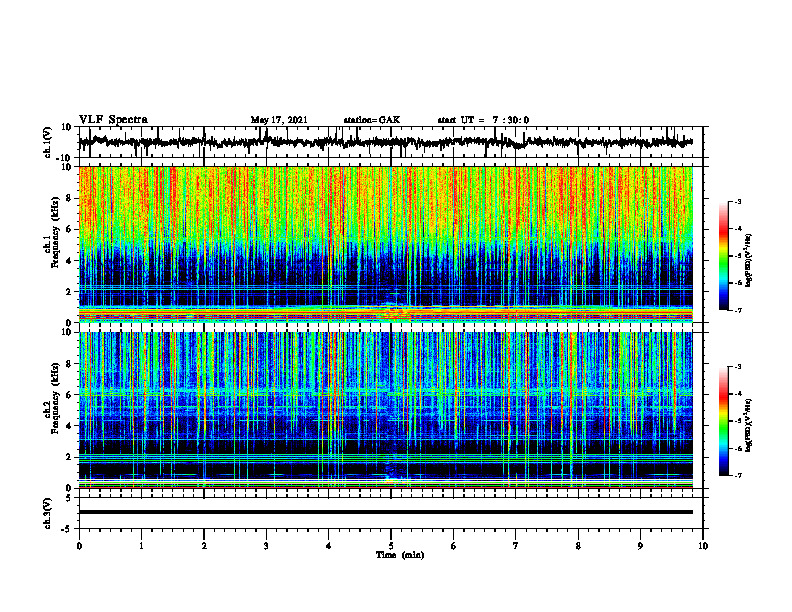Click the time-axis tick label "1"
792x612 pixels.
[141, 546]
